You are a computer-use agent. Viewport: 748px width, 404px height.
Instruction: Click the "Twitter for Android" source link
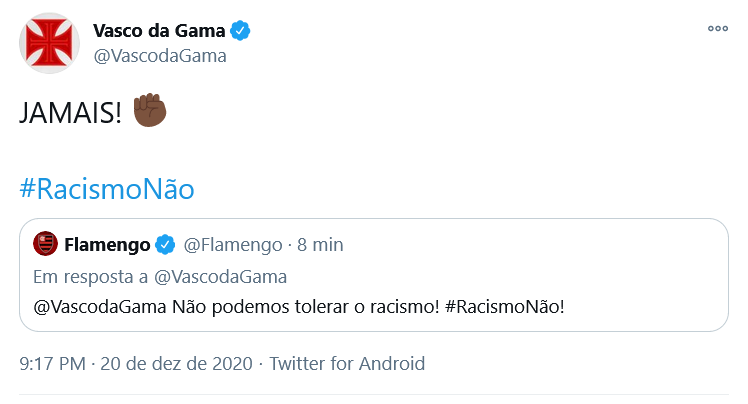coord(347,364)
